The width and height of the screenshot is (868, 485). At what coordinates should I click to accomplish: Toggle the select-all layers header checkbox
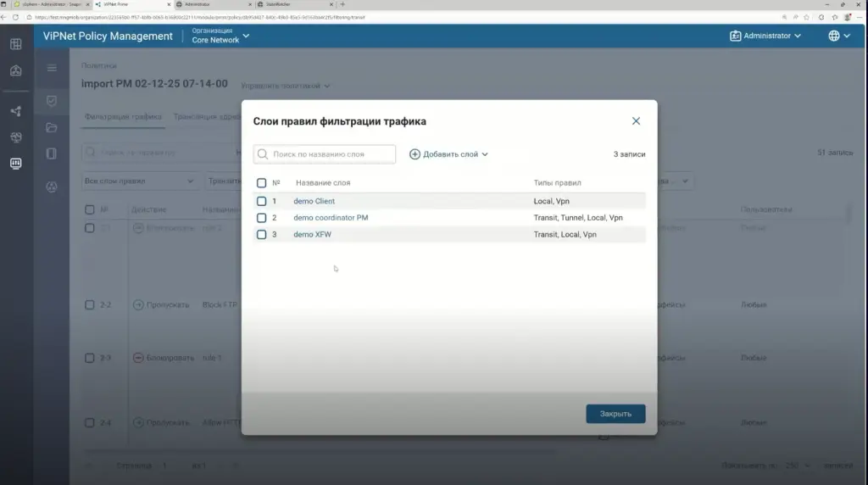coord(262,183)
